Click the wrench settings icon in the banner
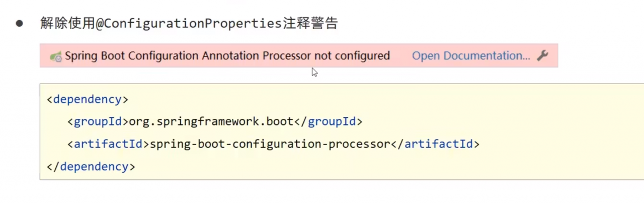The height and width of the screenshot is (203, 644). 542,56
